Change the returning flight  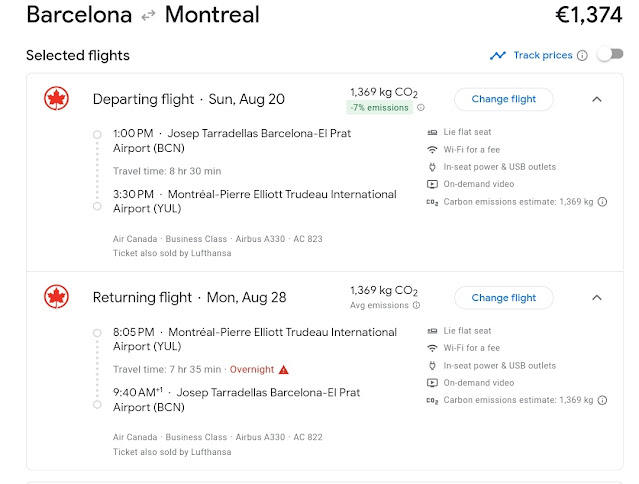503,297
